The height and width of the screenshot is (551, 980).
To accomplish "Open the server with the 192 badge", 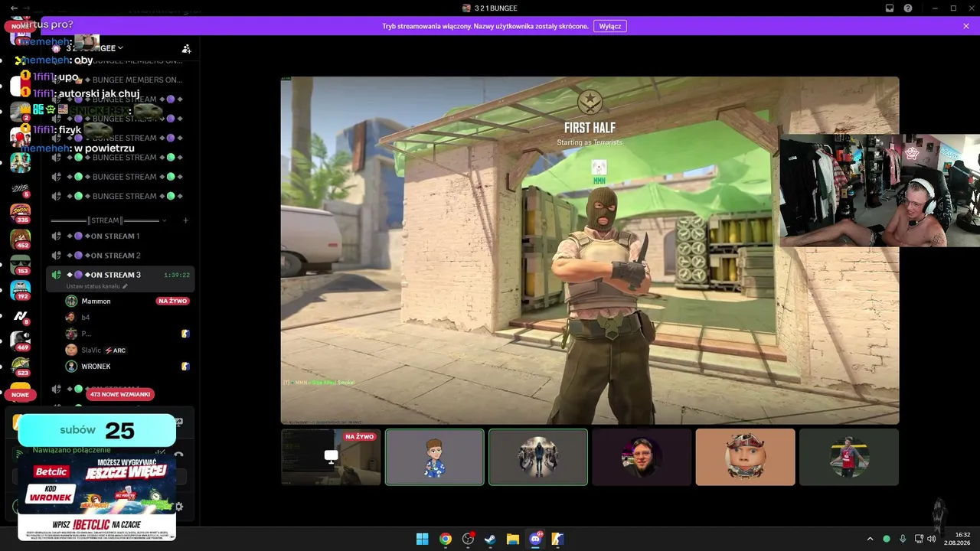I will pos(20,290).
